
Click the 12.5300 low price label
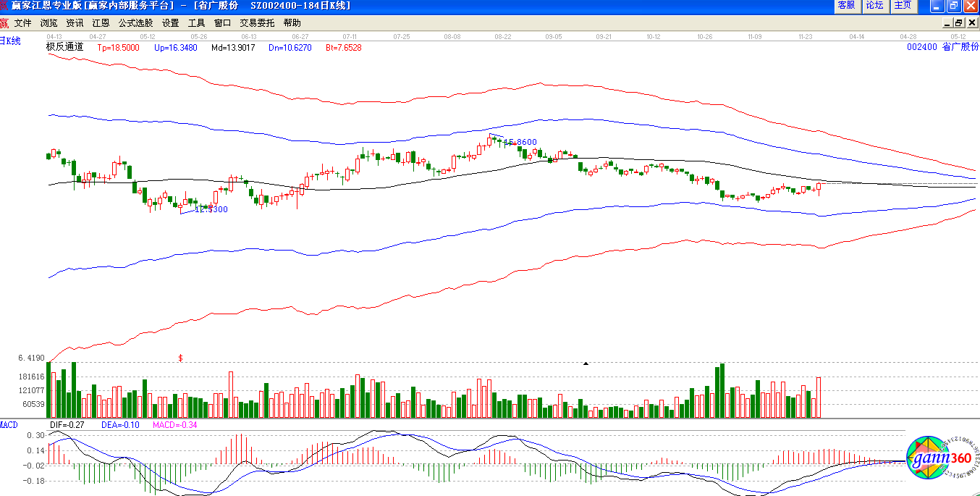pyautogui.click(x=211, y=210)
